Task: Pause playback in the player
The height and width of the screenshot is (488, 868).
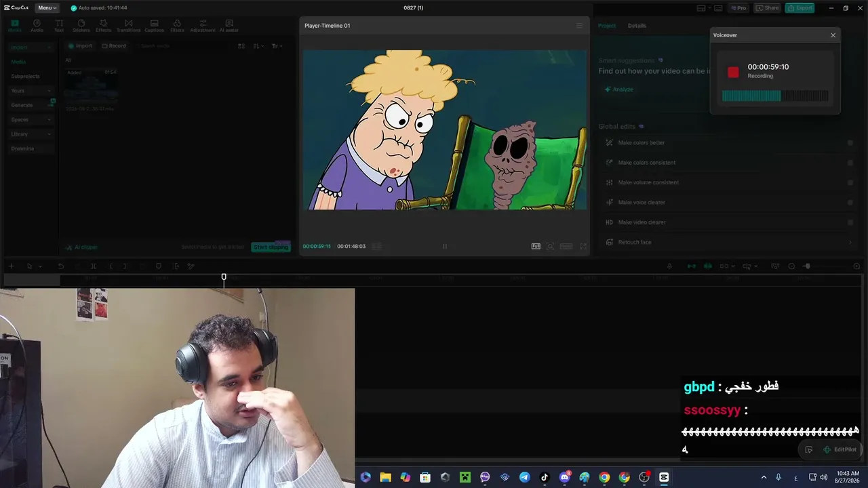Action: [445, 247]
